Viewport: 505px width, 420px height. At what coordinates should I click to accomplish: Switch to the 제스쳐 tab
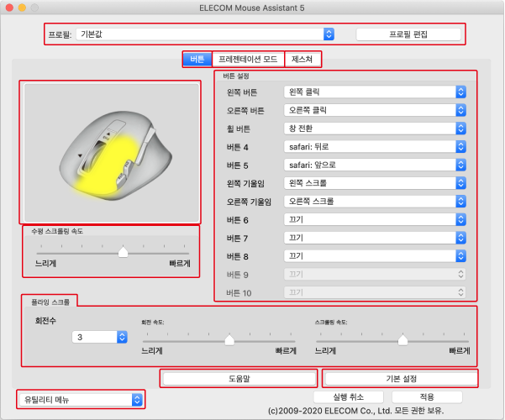point(302,60)
